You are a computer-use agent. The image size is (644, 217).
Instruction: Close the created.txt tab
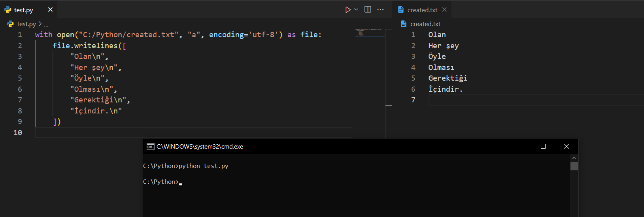point(444,9)
